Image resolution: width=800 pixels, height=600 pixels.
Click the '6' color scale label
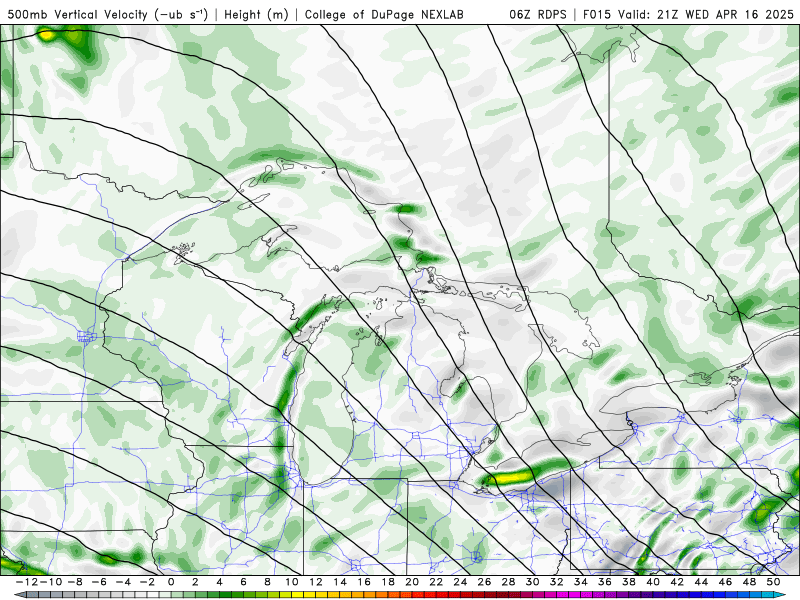click(x=243, y=582)
